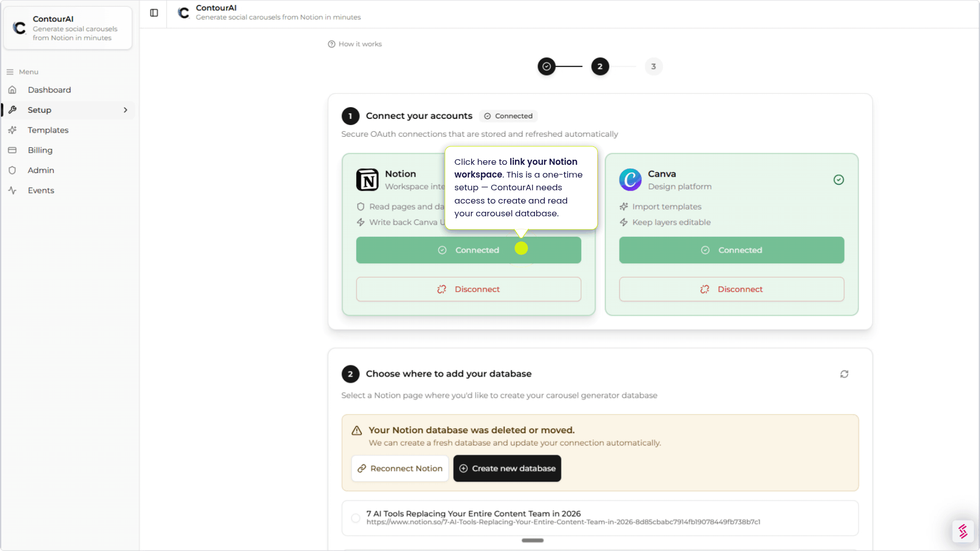Click the Canva connected checkmark icon
This screenshot has height=551, width=980.
839,180
